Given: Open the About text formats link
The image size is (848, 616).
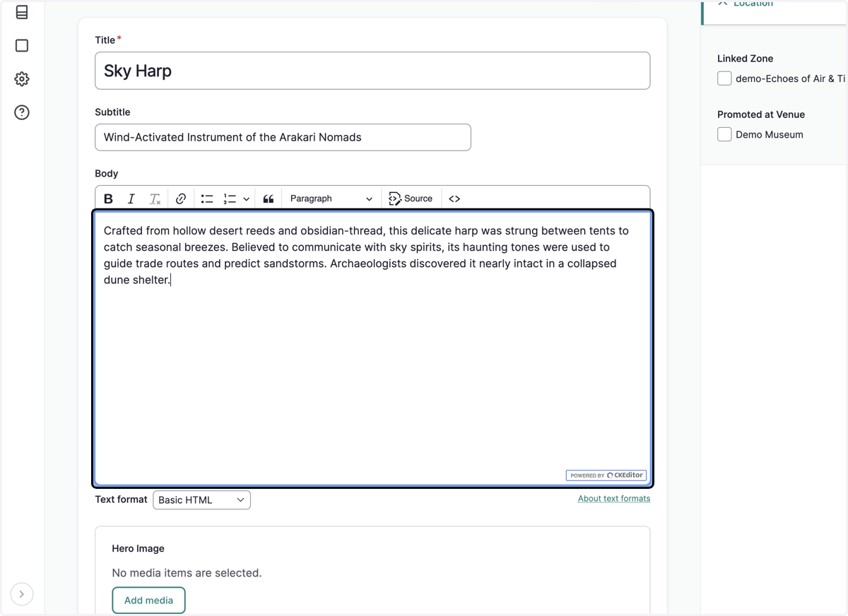Looking at the screenshot, I should [614, 498].
